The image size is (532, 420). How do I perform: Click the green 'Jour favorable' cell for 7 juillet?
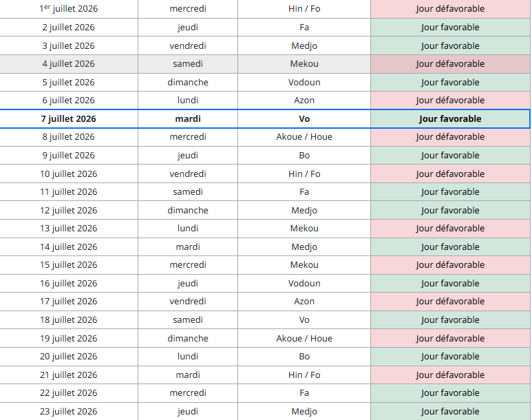pyautogui.click(x=450, y=119)
